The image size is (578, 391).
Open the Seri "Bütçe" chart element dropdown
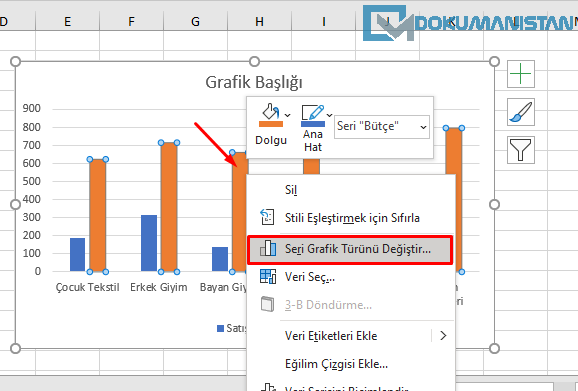tap(382, 127)
